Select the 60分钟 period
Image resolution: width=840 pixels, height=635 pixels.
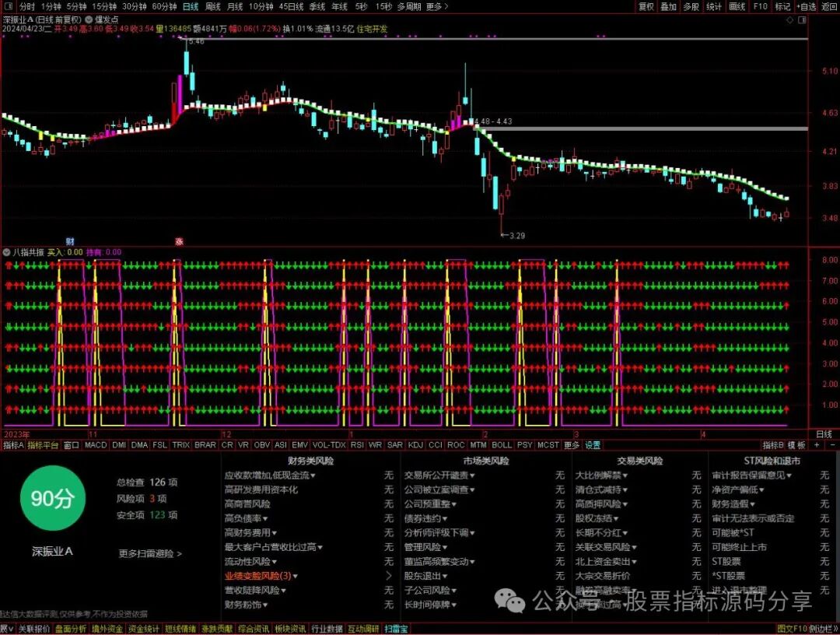[x=164, y=6]
